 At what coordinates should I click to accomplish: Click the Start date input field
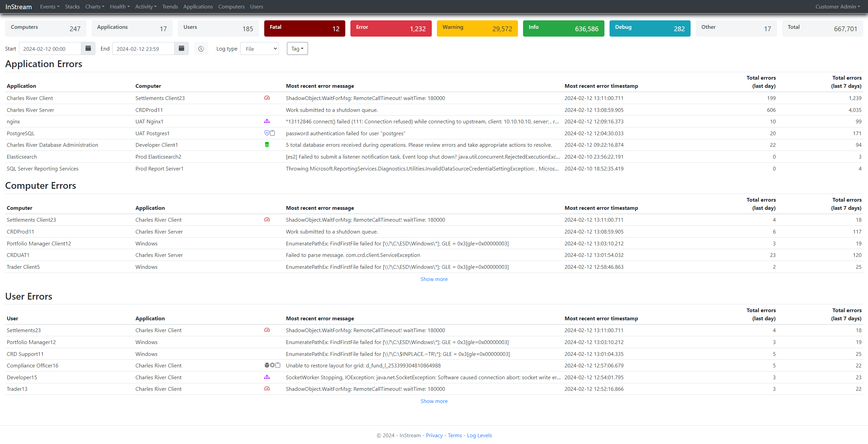click(50, 49)
